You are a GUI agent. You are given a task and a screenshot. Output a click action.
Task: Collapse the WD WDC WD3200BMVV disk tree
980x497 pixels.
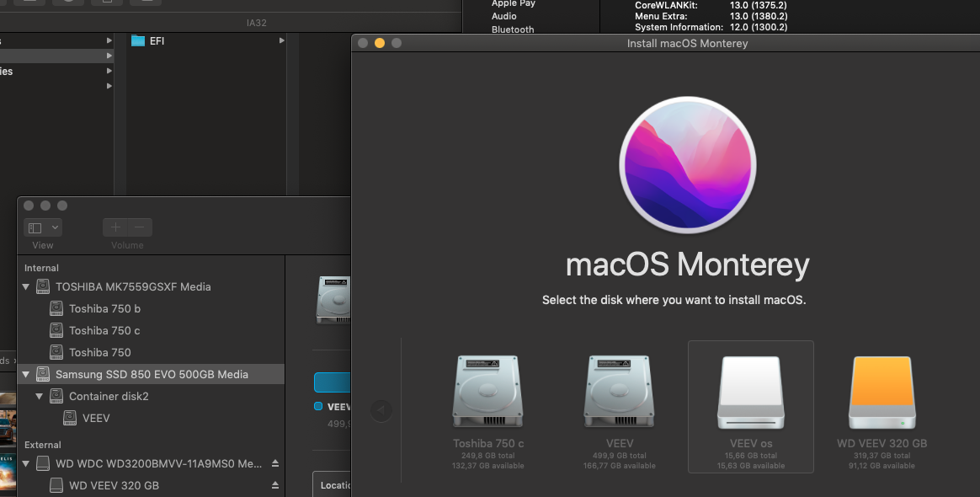point(26,464)
